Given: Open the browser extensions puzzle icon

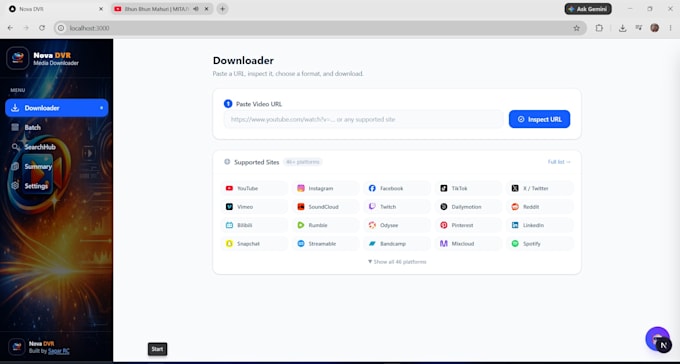Looking at the screenshot, I should pos(599,28).
